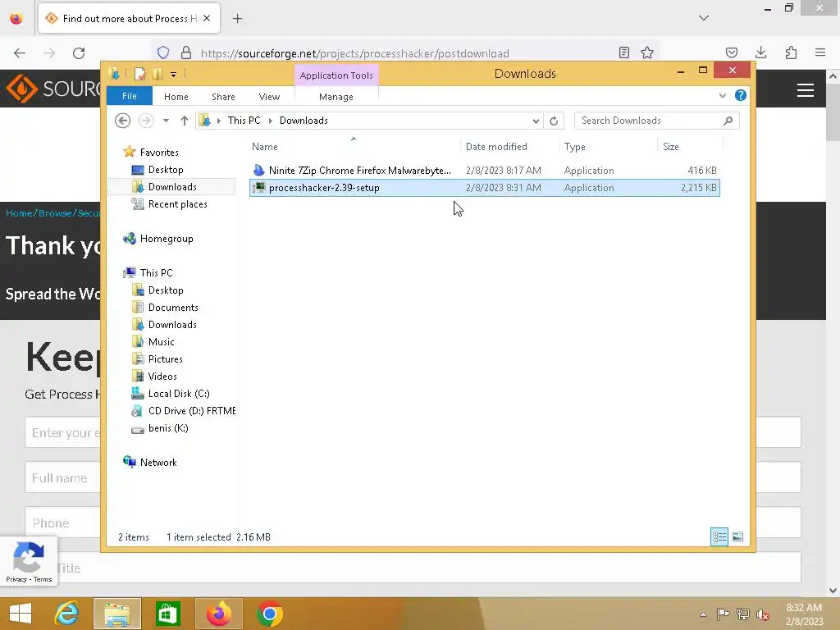Open Recent places in Favorites
The height and width of the screenshot is (630, 840).
pyautogui.click(x=177, y=204)
